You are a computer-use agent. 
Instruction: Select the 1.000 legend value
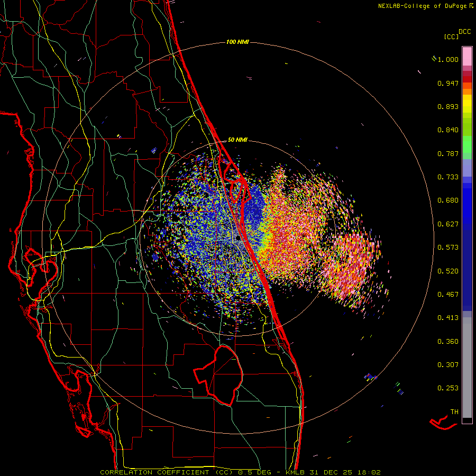coord(448,59)
